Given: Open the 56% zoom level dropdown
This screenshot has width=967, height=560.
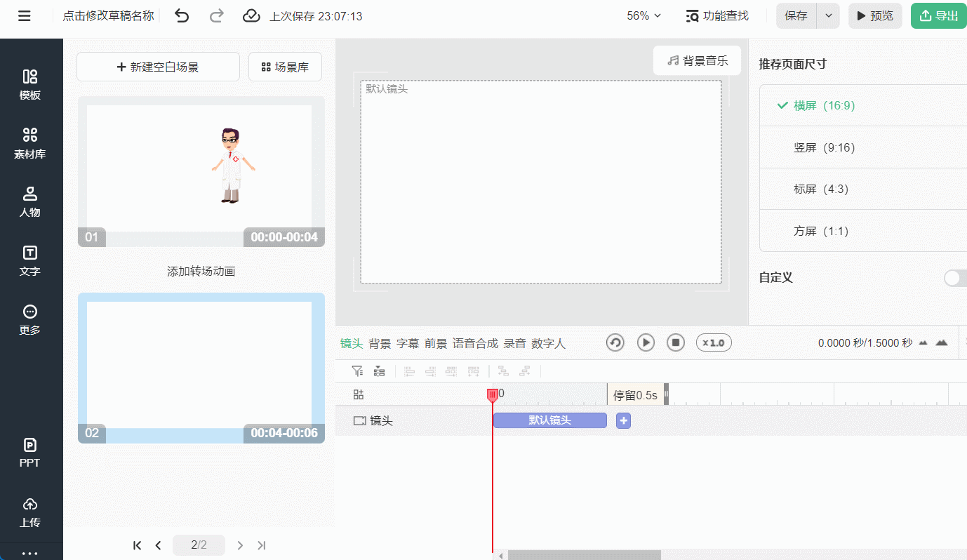Looking at the screenshot, I should (x=644, y=15).
